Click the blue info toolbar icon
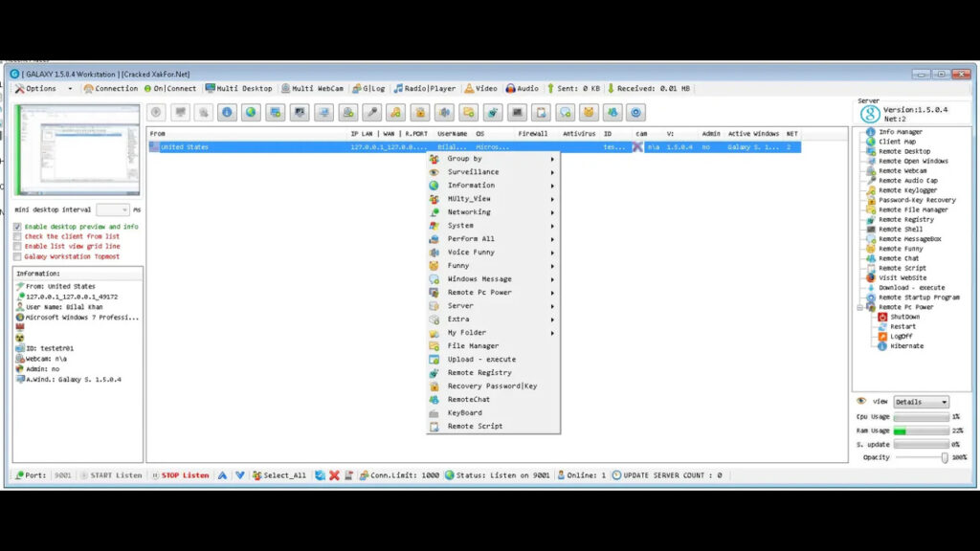This screenshot has height=551, width=980. click(x=227, y=113)
